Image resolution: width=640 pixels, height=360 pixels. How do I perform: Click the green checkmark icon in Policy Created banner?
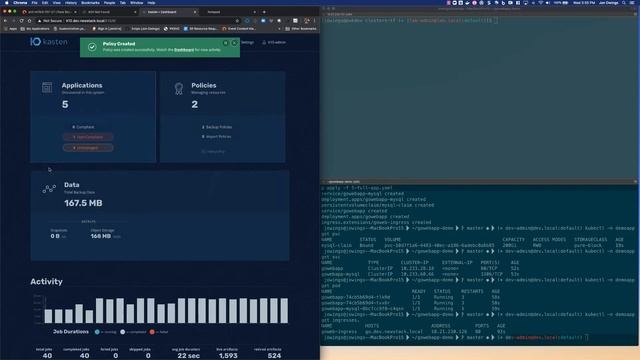pos(92,47)
